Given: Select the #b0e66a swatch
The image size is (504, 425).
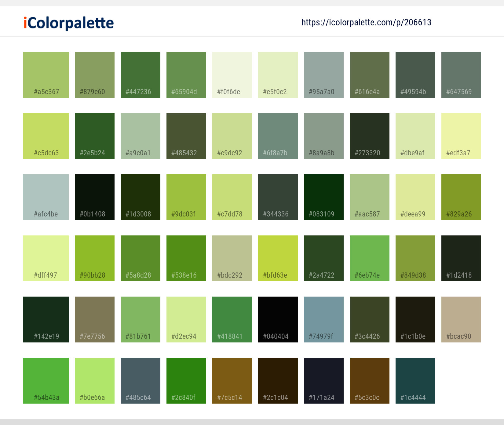Looking at the screenshot, I should (x=95, y=381).
